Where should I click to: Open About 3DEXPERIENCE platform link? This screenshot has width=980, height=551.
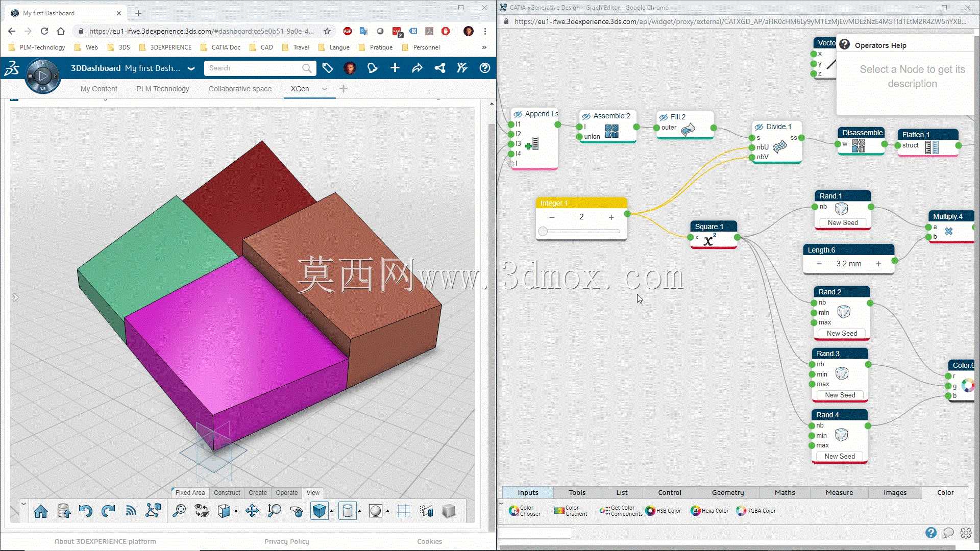tap(105, 541)
